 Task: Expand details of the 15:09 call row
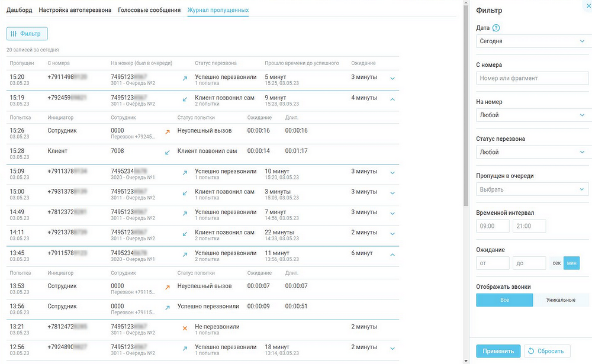[392, 173]
